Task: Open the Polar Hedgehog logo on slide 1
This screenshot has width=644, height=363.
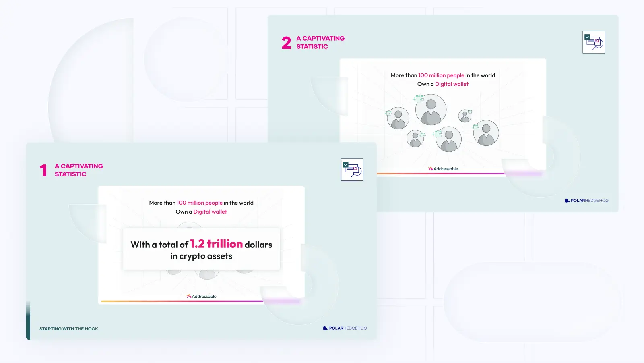Action: pos(345,328)
